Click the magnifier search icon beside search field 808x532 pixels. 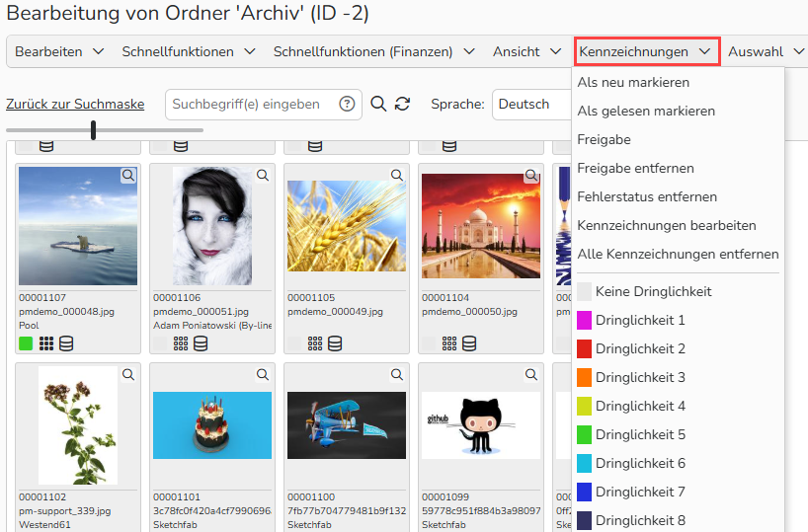[x=378, y=104]
